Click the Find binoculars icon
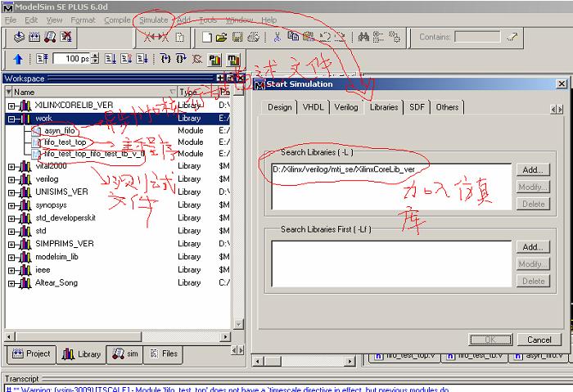 point(363,37)
